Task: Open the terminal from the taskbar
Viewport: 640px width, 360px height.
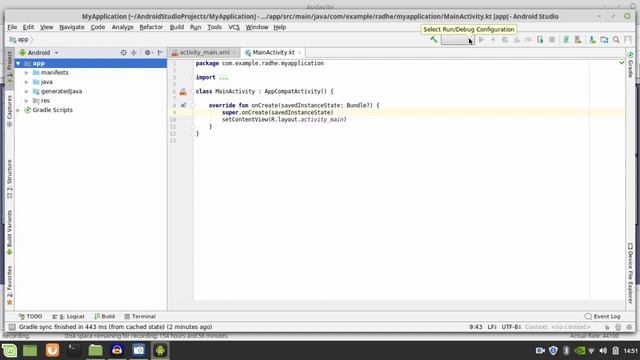Action: coord(74,350)
